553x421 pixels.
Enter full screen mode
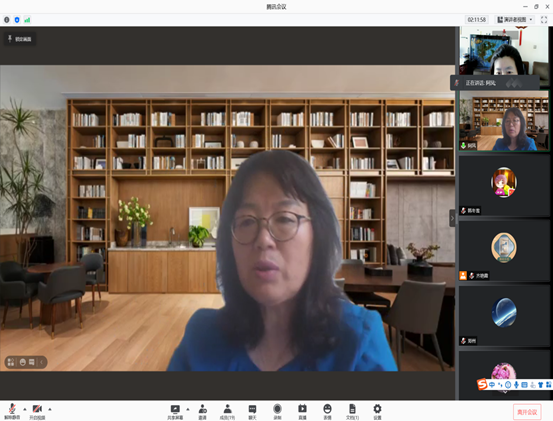tap(544, 20)
